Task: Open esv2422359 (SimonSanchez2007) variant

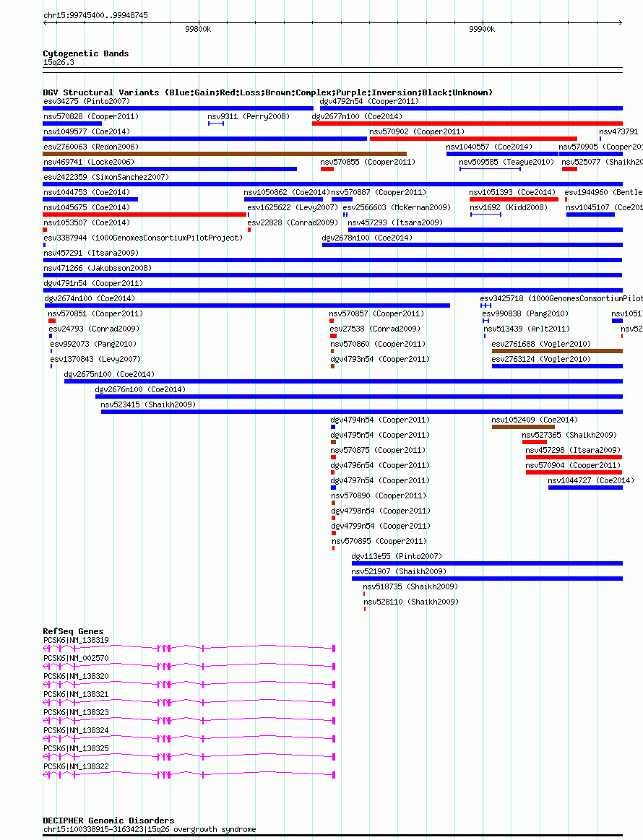Action: (x=106, y=177)
